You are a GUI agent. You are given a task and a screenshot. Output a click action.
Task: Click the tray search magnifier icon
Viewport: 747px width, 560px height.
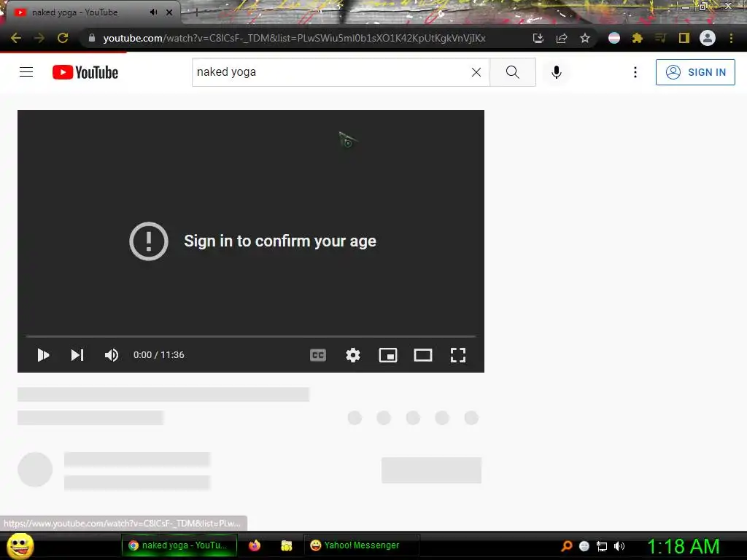[566, 545]
